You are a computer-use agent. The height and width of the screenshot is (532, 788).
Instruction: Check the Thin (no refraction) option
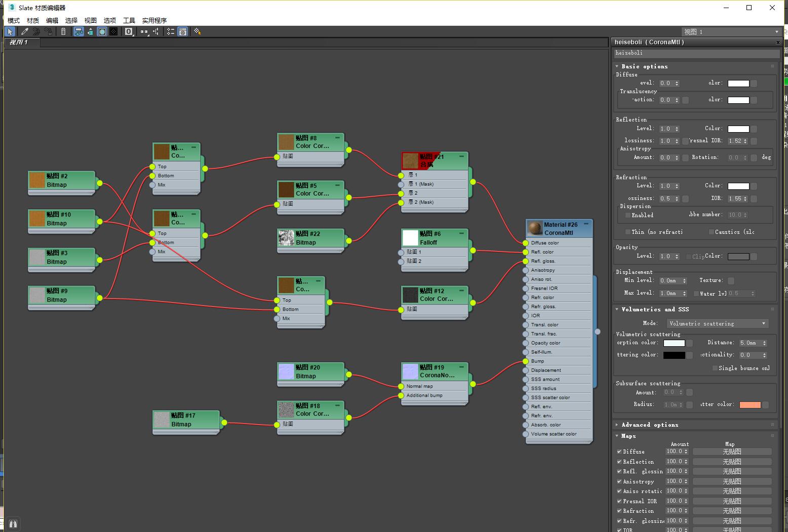[627, 232]
